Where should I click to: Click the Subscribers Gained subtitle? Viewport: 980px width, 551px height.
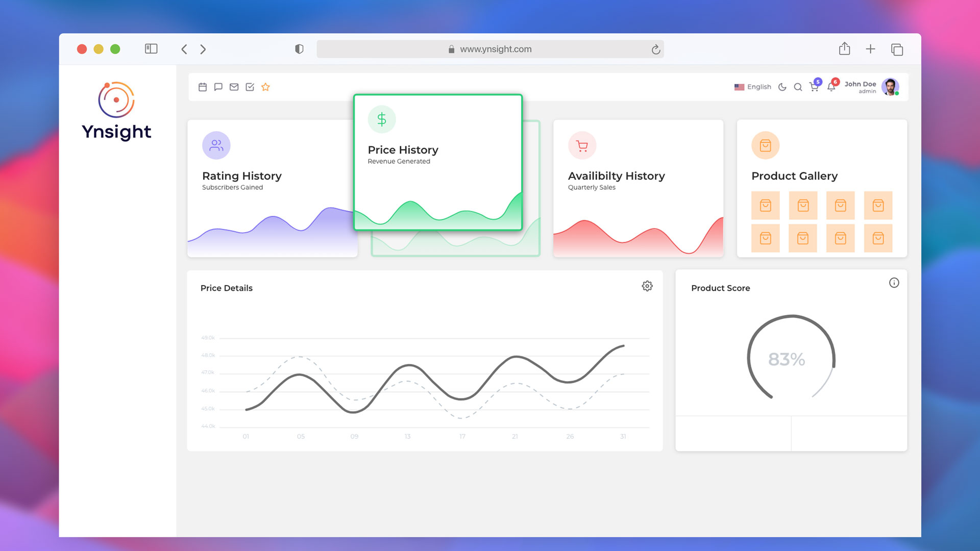233,188
